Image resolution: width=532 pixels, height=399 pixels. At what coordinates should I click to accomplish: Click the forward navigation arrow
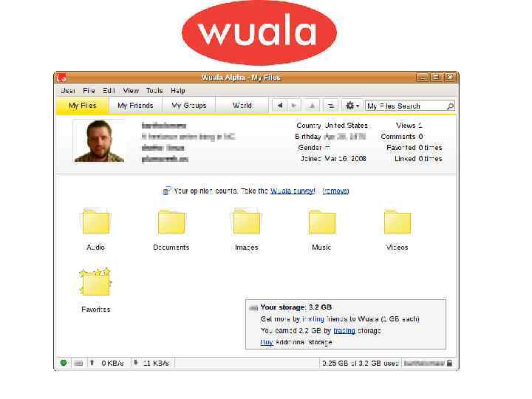[294, 106]
